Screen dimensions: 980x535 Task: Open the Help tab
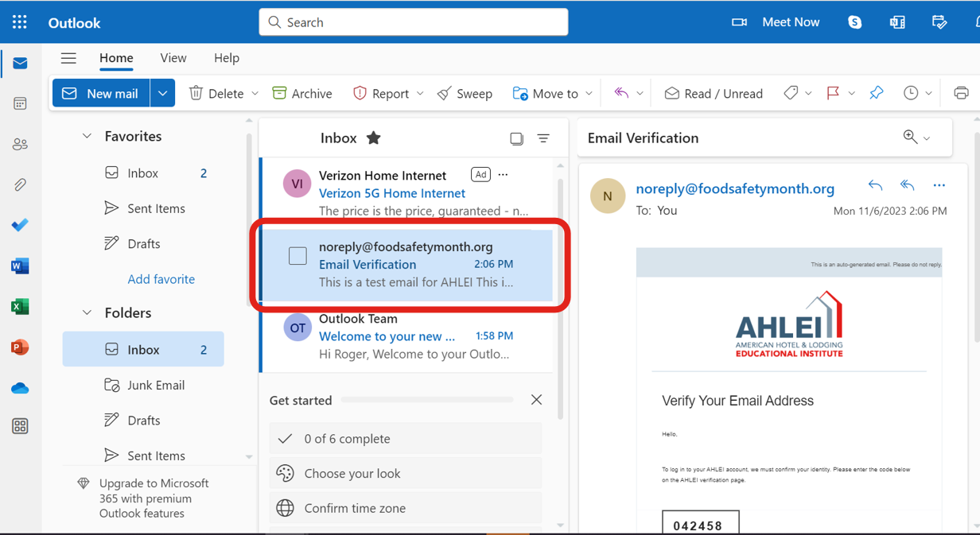pyautogui.click(x=227, y=58)
